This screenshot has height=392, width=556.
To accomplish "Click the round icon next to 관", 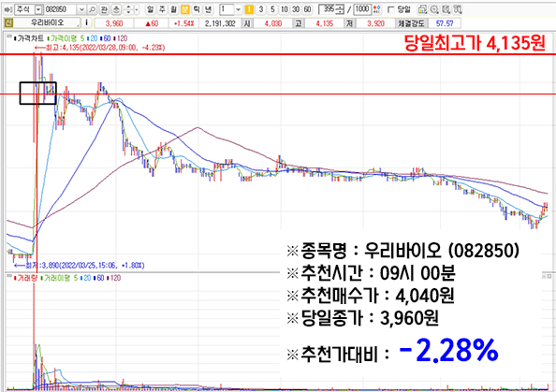I will click(116, 9).
